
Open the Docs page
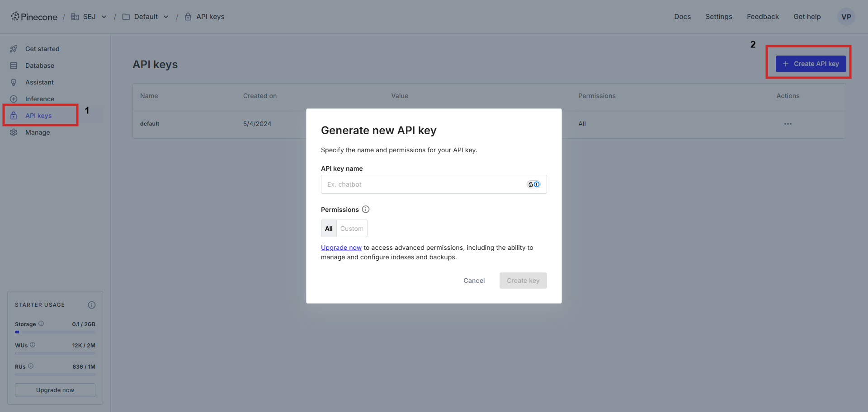[x=682, y=16]
